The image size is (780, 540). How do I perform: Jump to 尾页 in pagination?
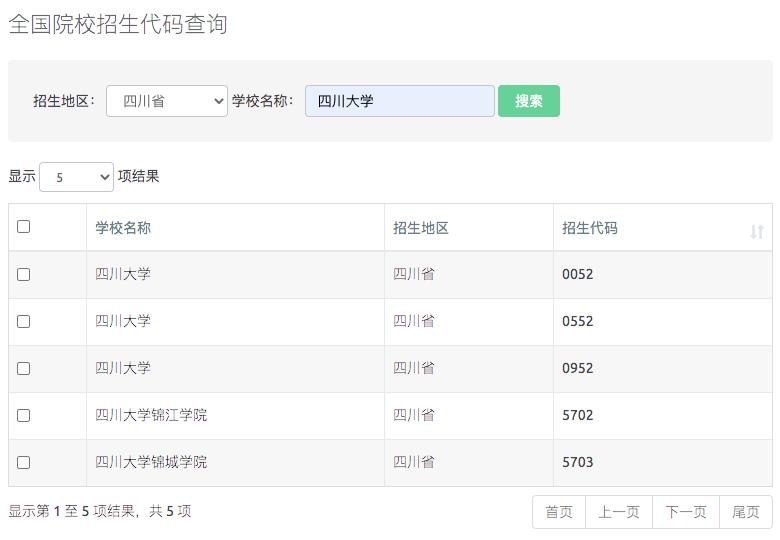click(746, 512)
